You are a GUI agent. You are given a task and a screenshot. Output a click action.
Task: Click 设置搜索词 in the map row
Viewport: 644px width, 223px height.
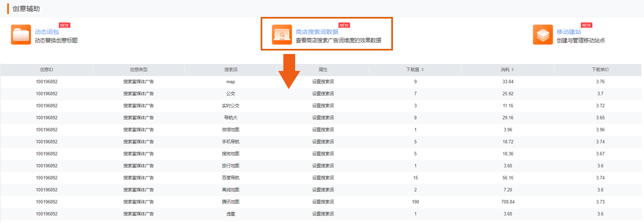pos(323,82)
